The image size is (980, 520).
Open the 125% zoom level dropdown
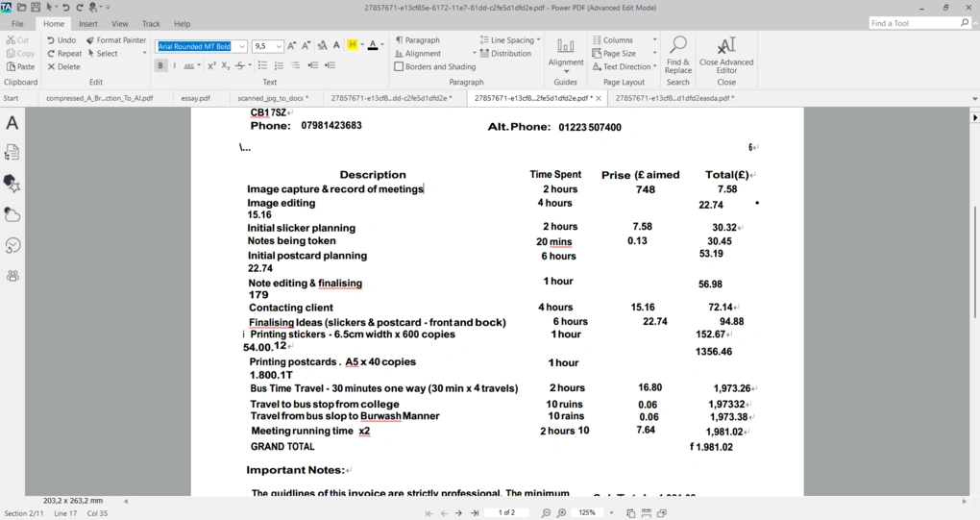tap(611, 513)
